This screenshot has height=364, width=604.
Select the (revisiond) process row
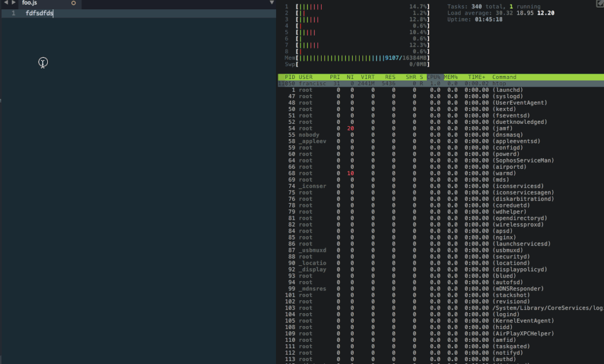441,301
